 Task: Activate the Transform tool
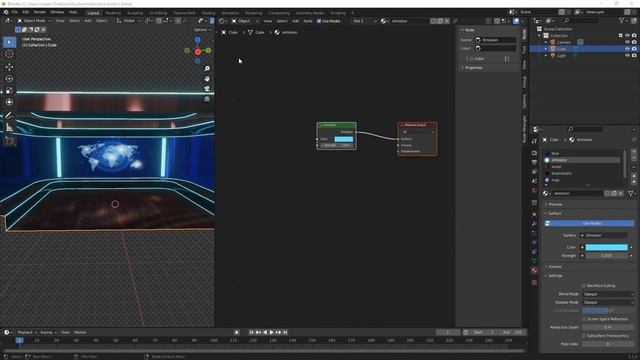[9, 102]
